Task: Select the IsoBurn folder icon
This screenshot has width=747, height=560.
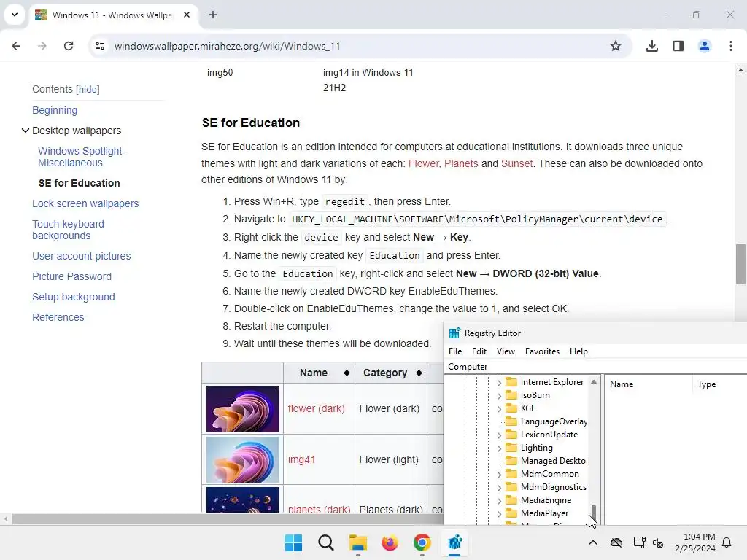Action: 511,394
